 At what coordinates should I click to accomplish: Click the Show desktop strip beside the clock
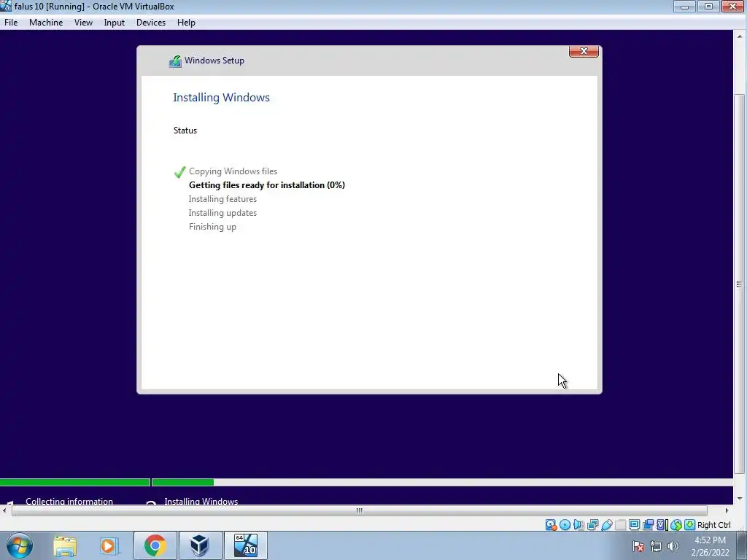(x=742, y=545)
